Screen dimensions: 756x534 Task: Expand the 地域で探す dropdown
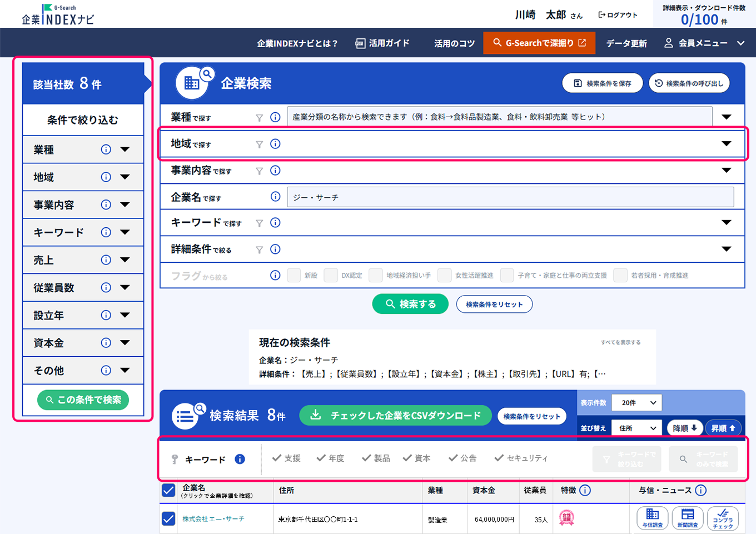pyautogui.click(x=728, y=144)
